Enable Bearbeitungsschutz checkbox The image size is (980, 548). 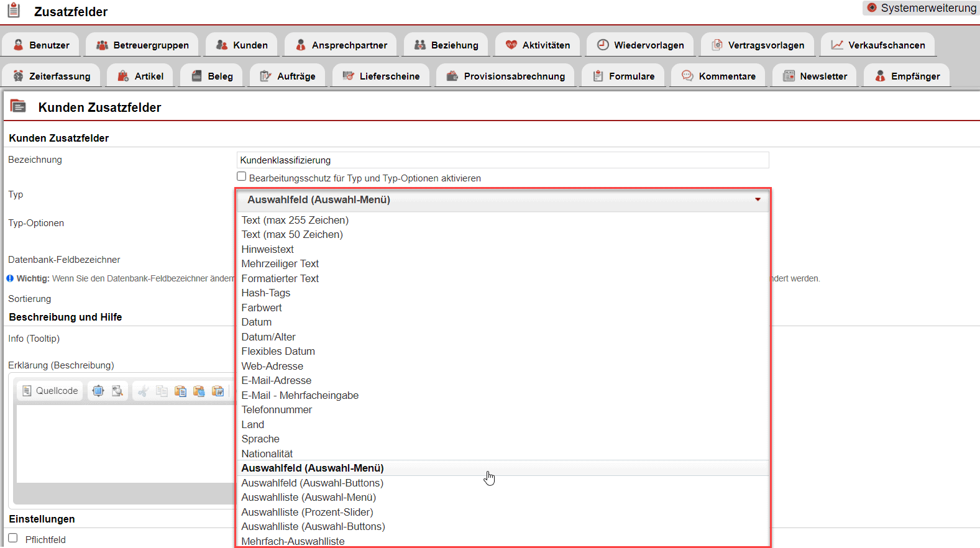pos(242,177)
